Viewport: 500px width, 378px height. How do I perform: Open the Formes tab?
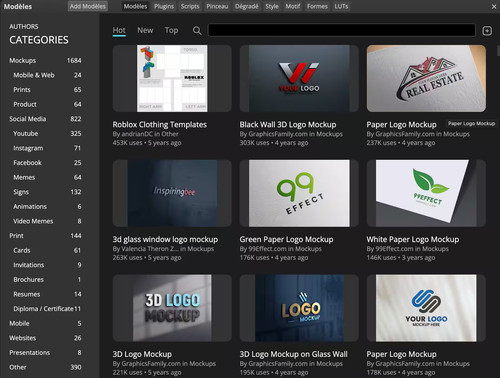tap(317, 6)
